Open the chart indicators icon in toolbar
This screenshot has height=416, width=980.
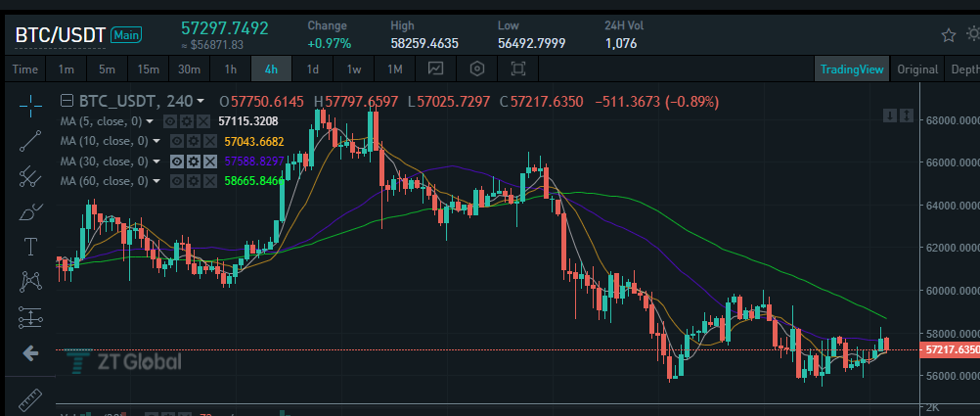[435, 69]
